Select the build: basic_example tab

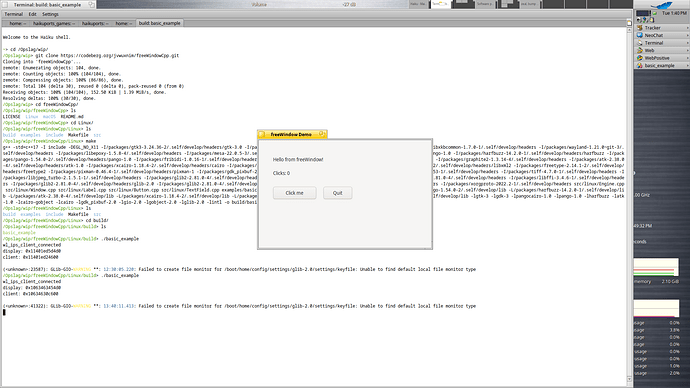[x=159, y=23]
